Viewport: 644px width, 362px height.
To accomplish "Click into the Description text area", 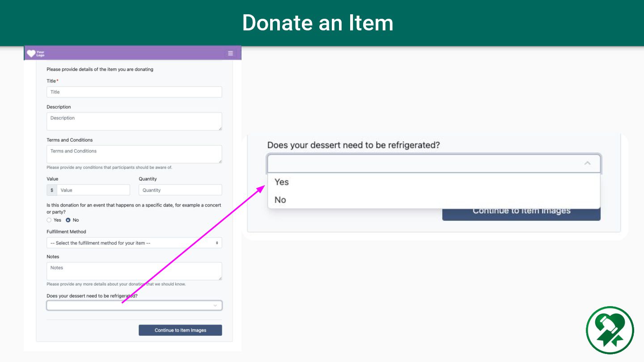I will [x=134, y=122].
